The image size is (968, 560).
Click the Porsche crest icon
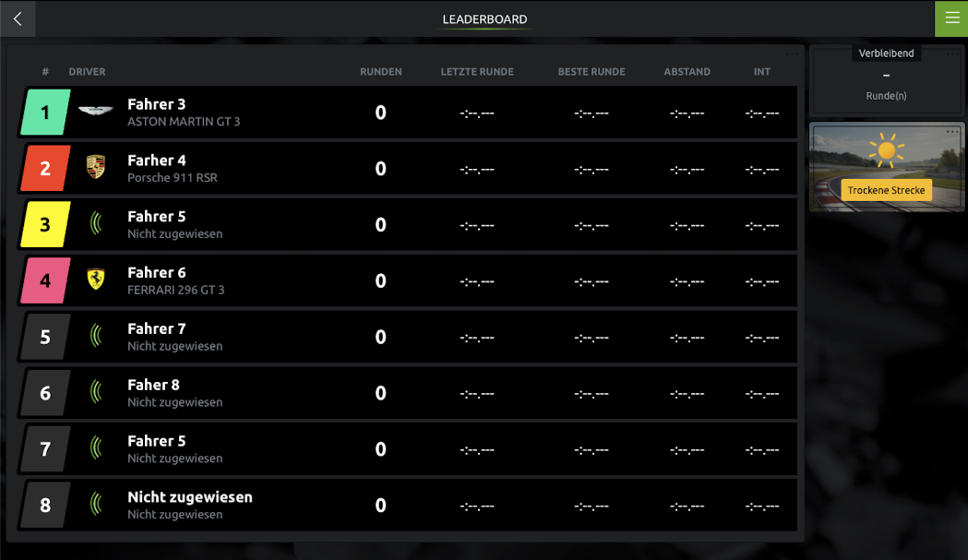coord(95,168)
